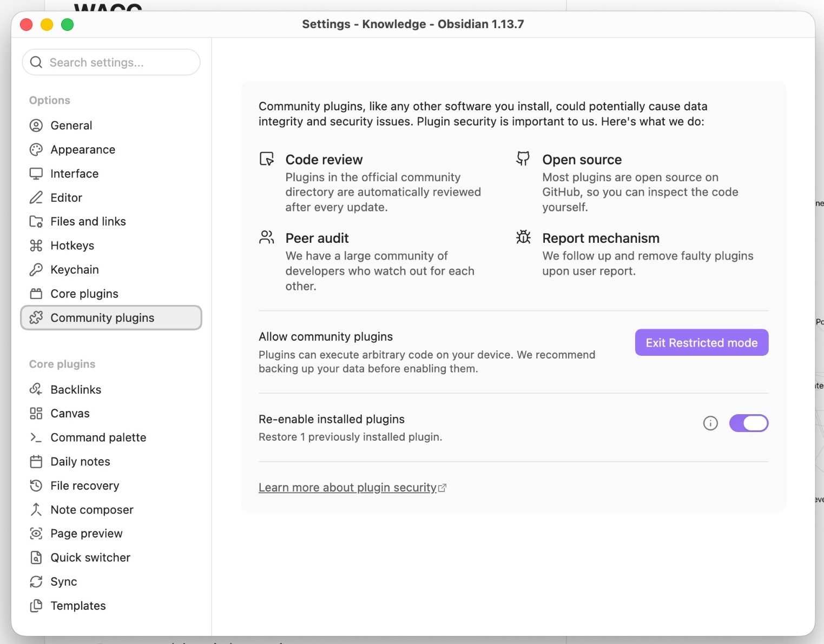The image size is (824, 644).
Task: Open the Daily notes plugin settings
Action: click(111, 462)
